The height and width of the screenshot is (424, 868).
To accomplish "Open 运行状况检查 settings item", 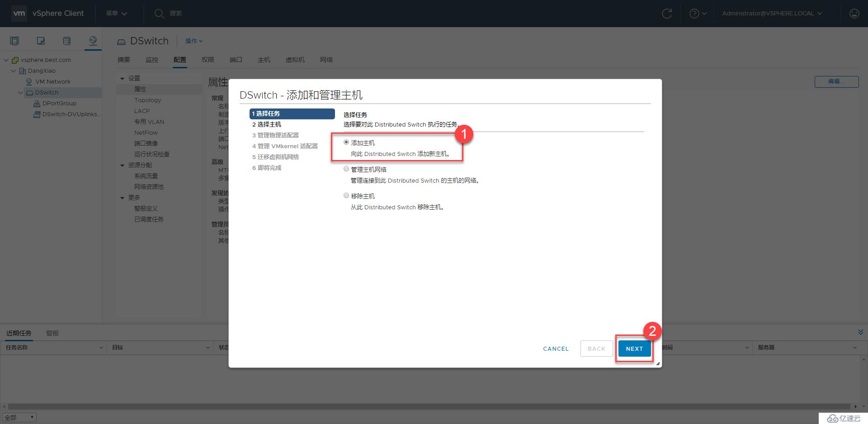I will (x=151, y=154).
